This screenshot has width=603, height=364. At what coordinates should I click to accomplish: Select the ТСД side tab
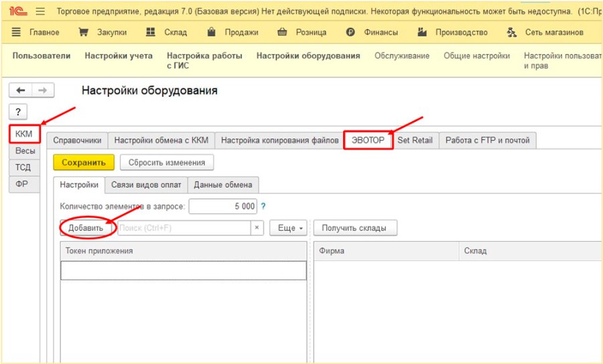pos(23,167)
